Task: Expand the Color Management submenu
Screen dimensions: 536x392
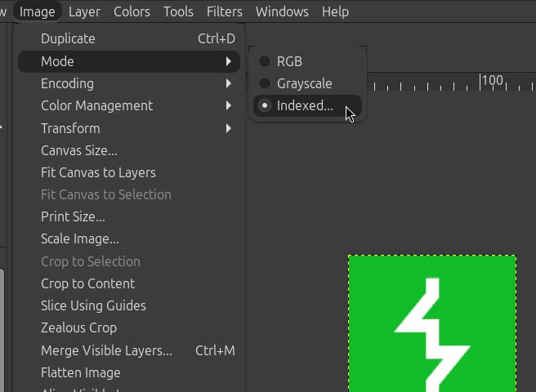Action: tap(129, 105)
